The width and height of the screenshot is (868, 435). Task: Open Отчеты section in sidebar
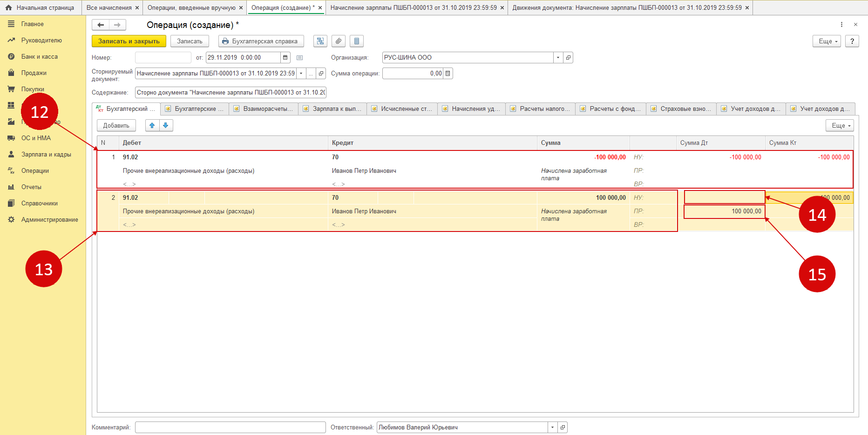point(31,187)
